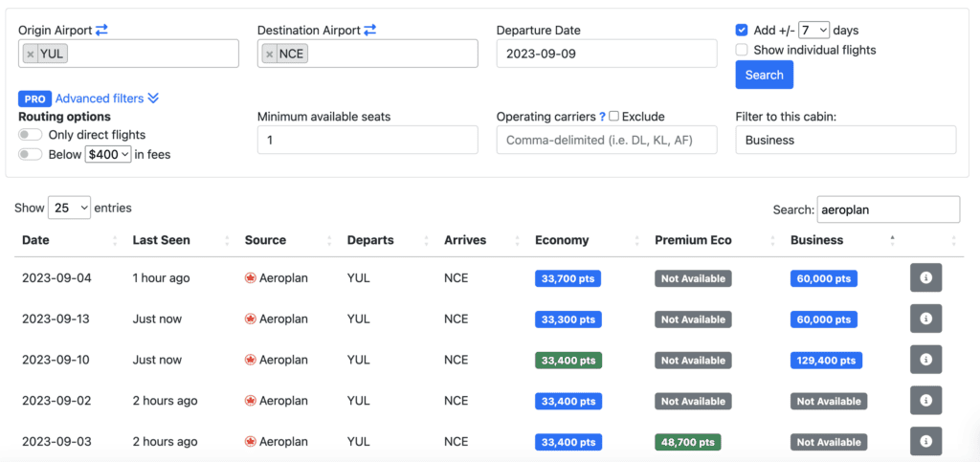Swap the Destination Airport using arrows icon
The height and width of the screenshot is (462, 980).
click(x=369, y=31)
